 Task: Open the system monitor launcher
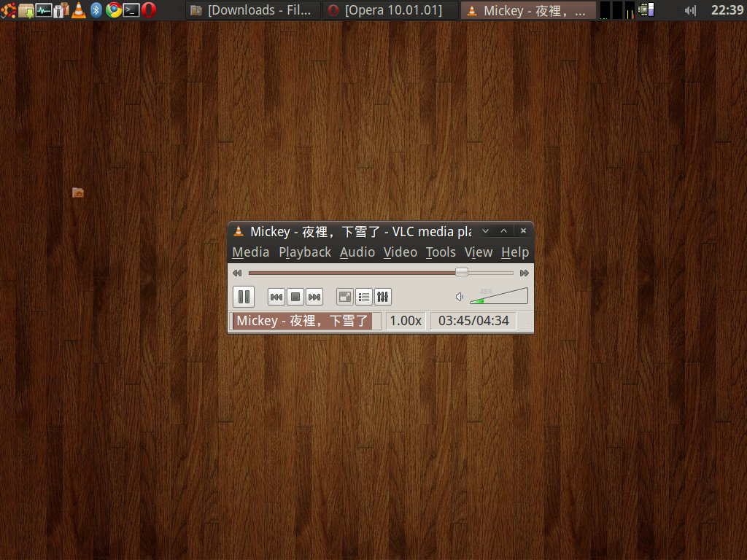[44, 10]
